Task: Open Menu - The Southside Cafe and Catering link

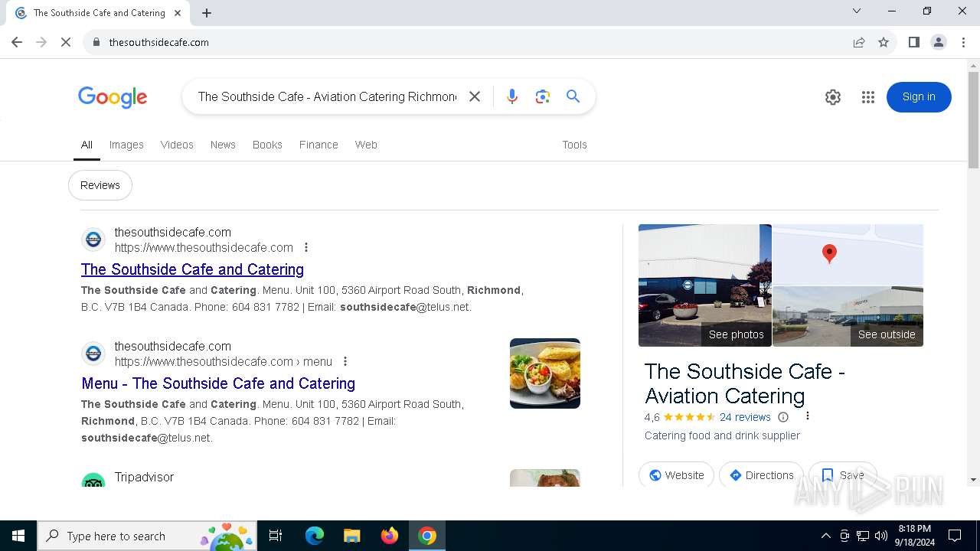Action: coord(218,383)
